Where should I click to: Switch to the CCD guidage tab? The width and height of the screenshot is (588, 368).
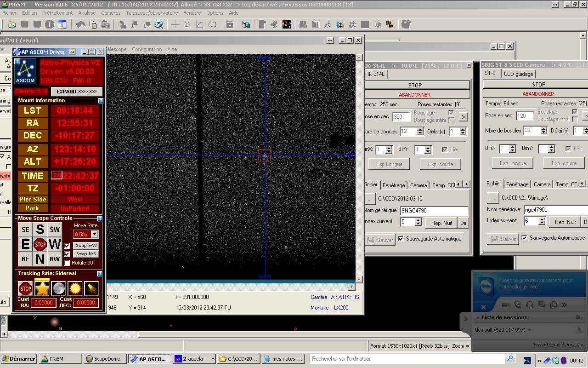(x=518, y=74)
